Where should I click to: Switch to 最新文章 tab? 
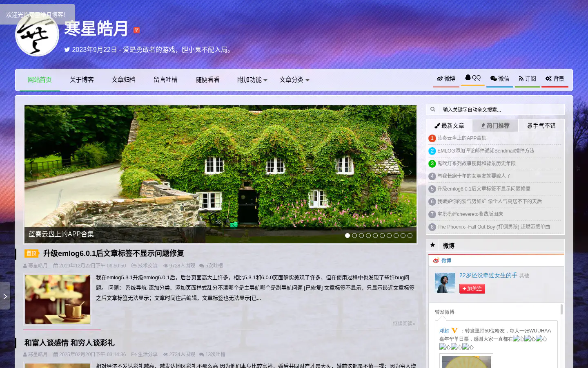(x=449, y=126)
